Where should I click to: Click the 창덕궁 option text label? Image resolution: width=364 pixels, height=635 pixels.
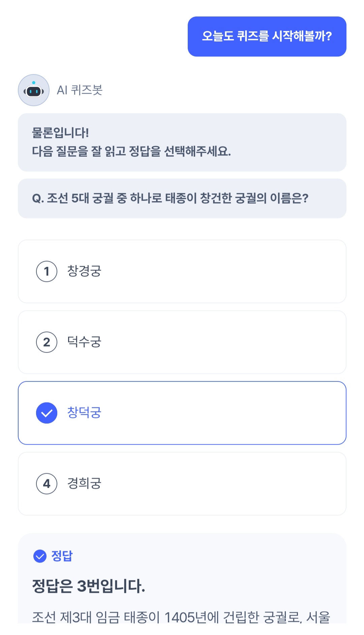[84, 413]
